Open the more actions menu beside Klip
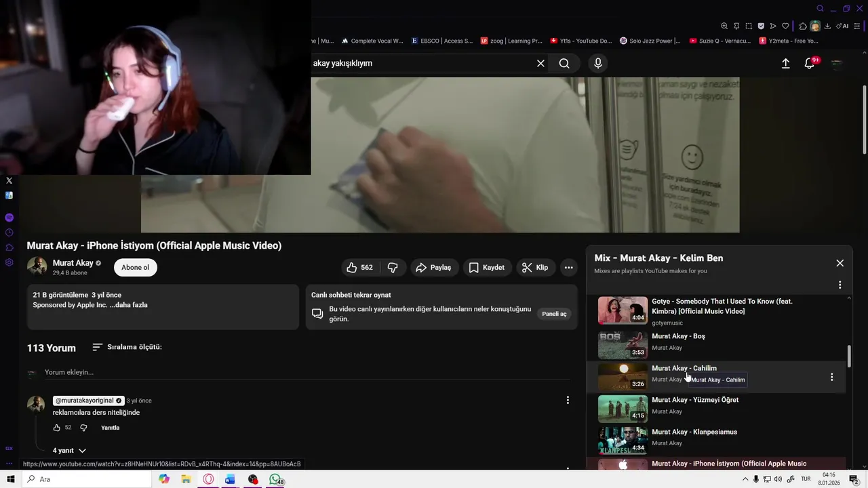The image size is (868, 488). (568, 268)
